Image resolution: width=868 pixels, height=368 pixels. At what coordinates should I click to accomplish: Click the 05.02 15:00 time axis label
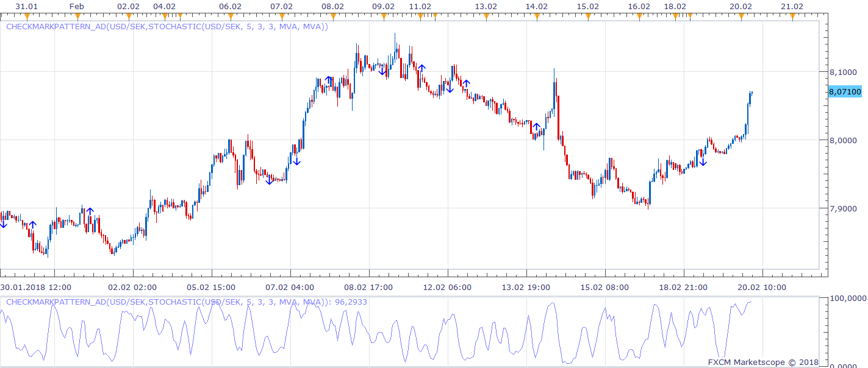[211, 287]
